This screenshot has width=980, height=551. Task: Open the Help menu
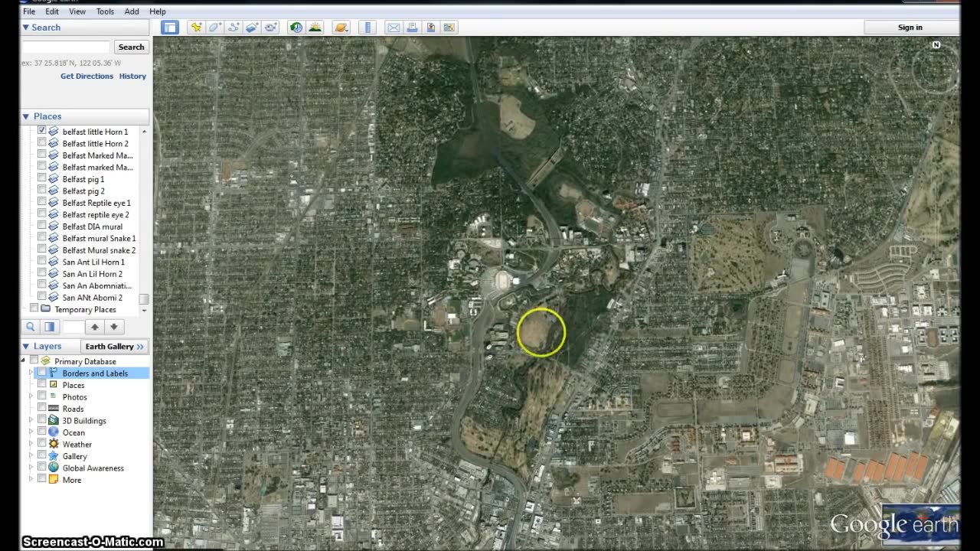[x=158, y=11]
